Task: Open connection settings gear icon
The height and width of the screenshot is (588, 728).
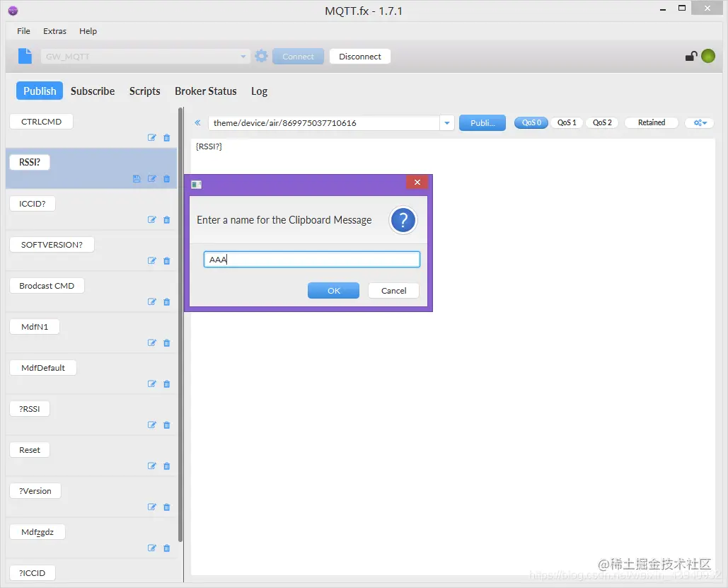Action: point(261,56)
